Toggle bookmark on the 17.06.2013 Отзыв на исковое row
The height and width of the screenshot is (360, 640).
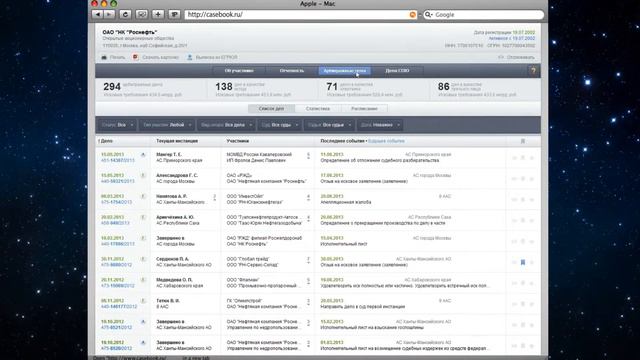click(x=522, y=179)
